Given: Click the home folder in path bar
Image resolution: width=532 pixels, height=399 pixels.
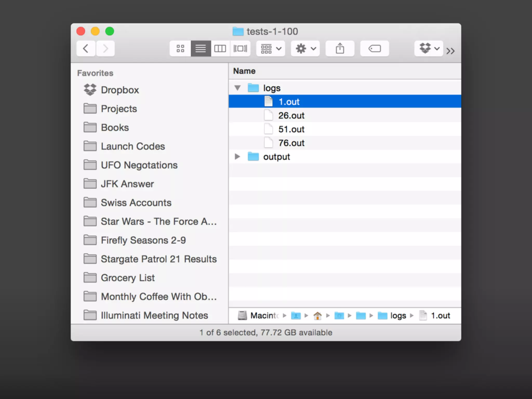Looking at the screenshot, I should pyautogui.click(x=317, y=316).
